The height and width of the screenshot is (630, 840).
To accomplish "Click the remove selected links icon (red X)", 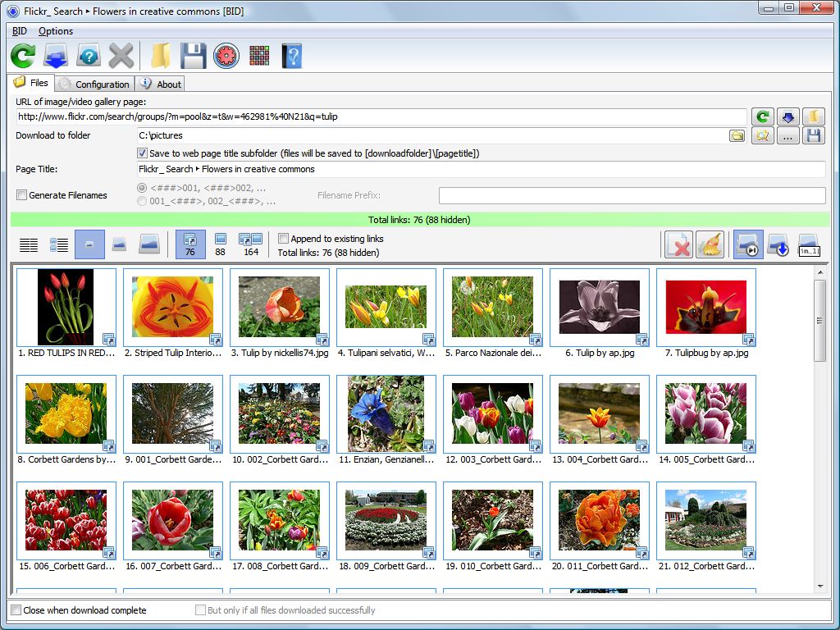I will point(678,244).
